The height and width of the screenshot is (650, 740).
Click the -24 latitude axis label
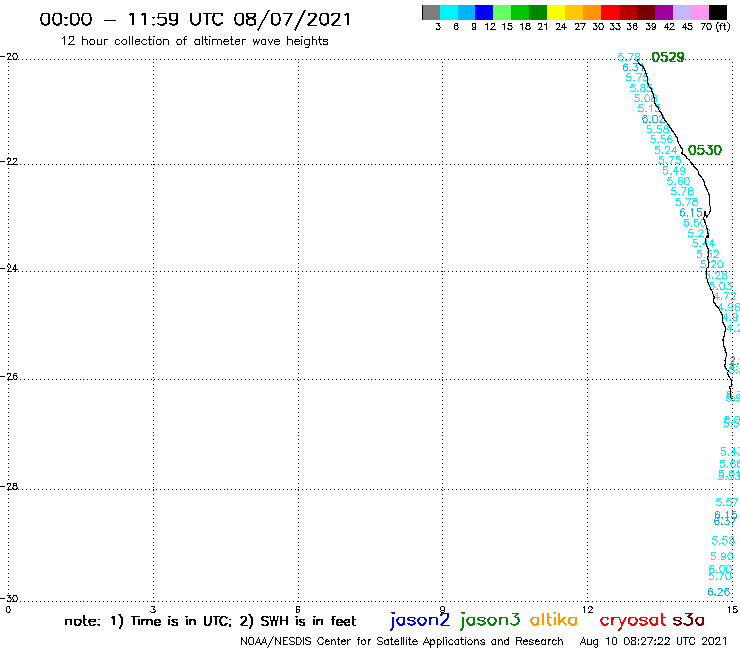coord(9,268)
